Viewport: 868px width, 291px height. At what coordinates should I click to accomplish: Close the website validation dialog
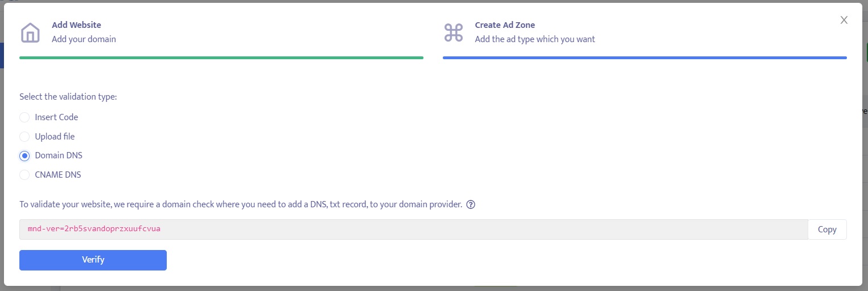pyautogui.click(x=844, y=21)
